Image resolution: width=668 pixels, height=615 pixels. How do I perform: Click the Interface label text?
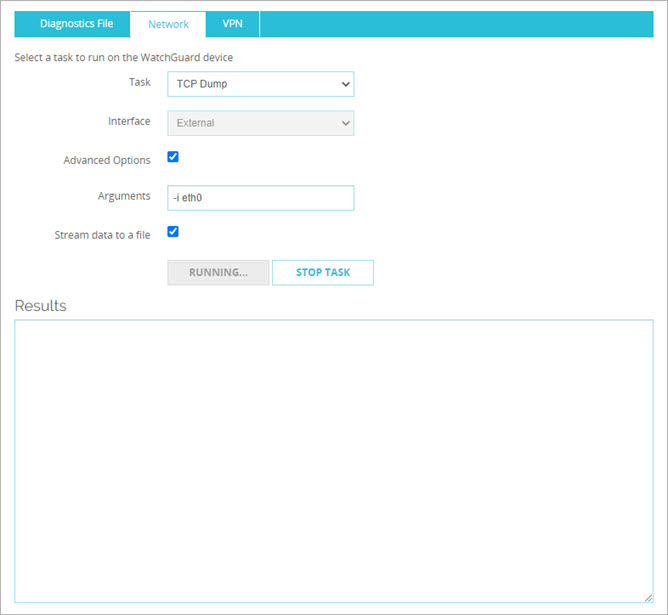click(129, 122)
